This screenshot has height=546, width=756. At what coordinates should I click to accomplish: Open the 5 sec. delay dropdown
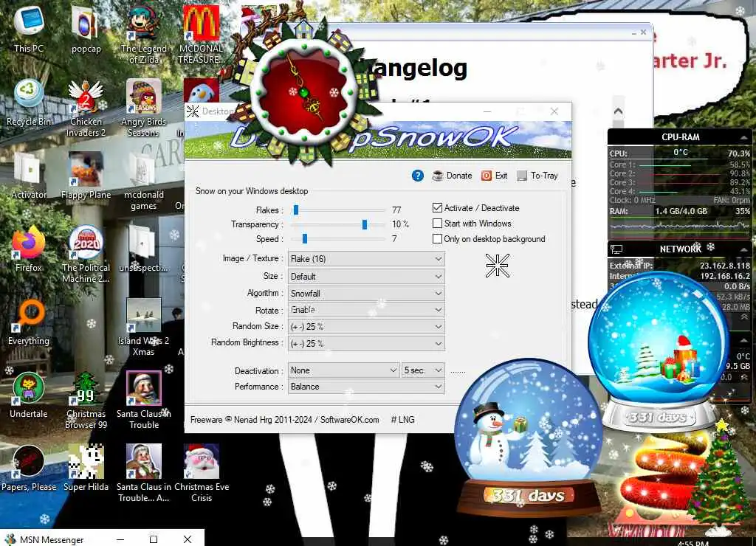(x=423, y=370)
